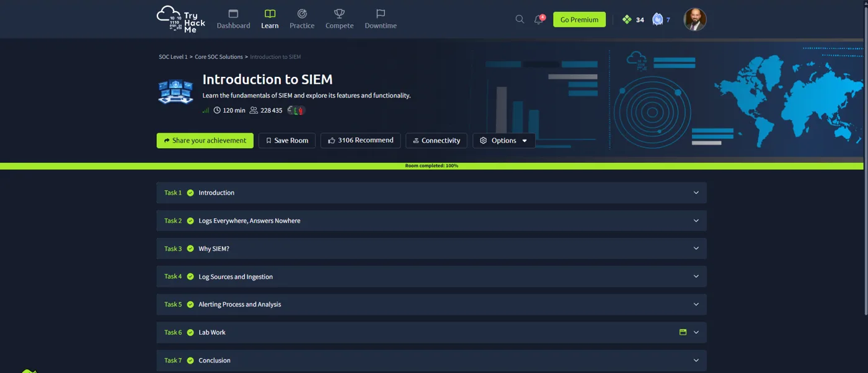This screenshot has width=868, height=373.
Task: Expand Task 4 chevron arrow
Action: tap(696, 276)
